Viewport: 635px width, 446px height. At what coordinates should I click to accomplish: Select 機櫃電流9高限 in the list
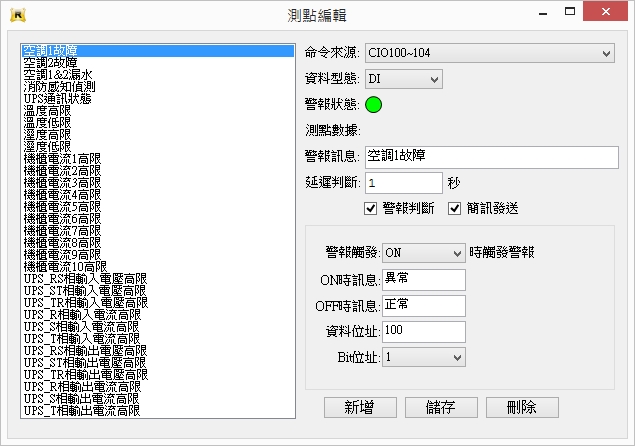[158, 255]
